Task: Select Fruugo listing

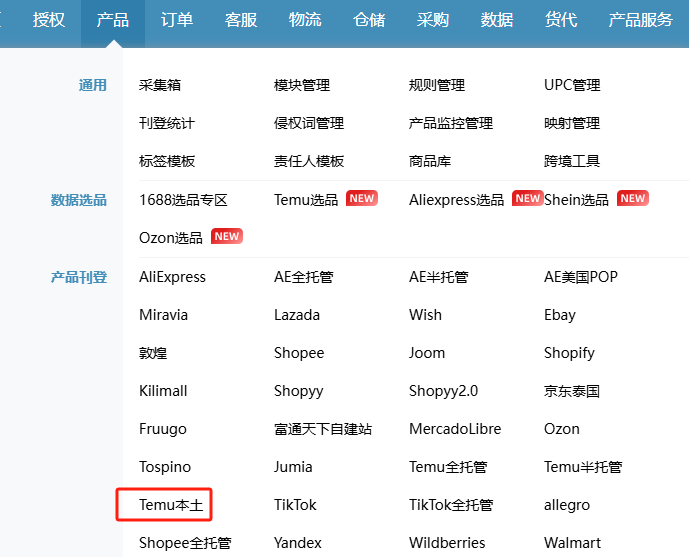Action: (163, 429)
